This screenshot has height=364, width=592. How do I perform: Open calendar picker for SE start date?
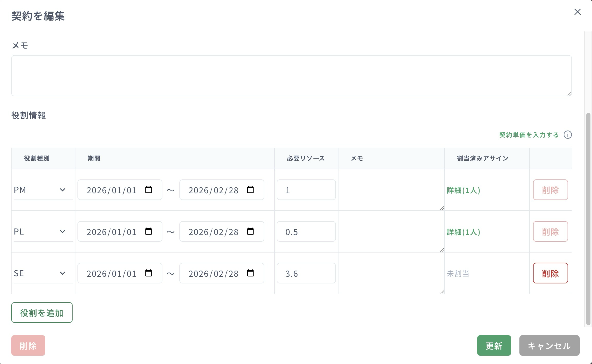click(149, 273)
